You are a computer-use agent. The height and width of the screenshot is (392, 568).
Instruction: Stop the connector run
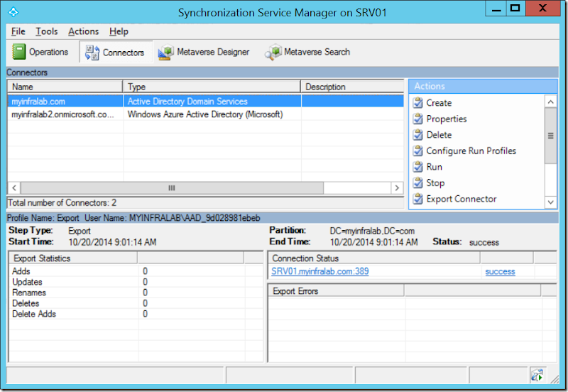point(435,183)
